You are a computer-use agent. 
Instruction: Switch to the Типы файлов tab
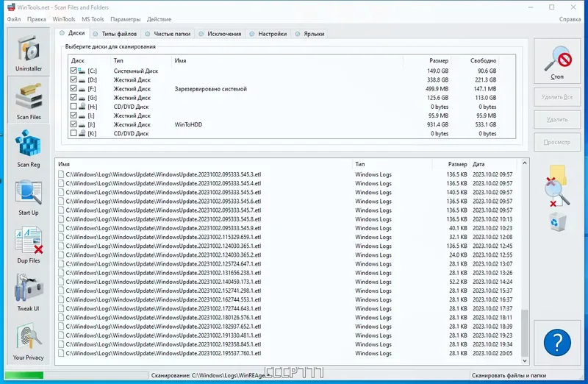coord(115,34)
